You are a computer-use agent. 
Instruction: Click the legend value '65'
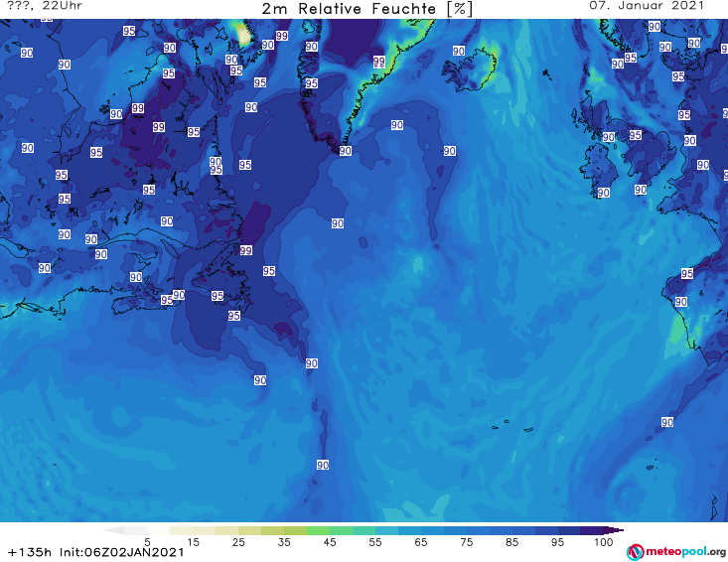tap(421, 542)
